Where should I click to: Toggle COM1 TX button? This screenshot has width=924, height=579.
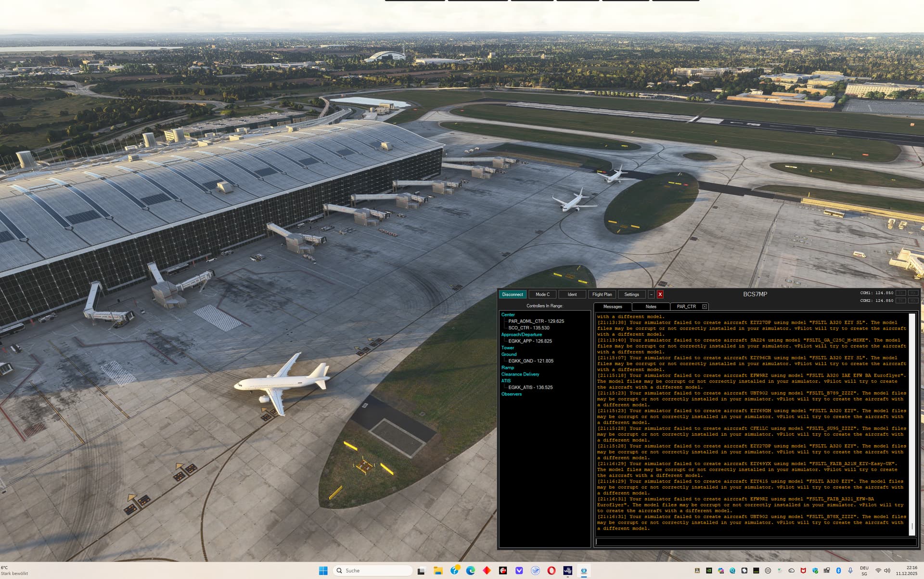901,293
